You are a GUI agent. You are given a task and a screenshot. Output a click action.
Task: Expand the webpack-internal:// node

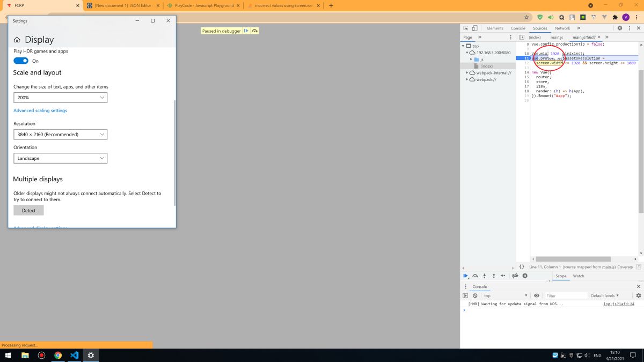pos(467,73)
